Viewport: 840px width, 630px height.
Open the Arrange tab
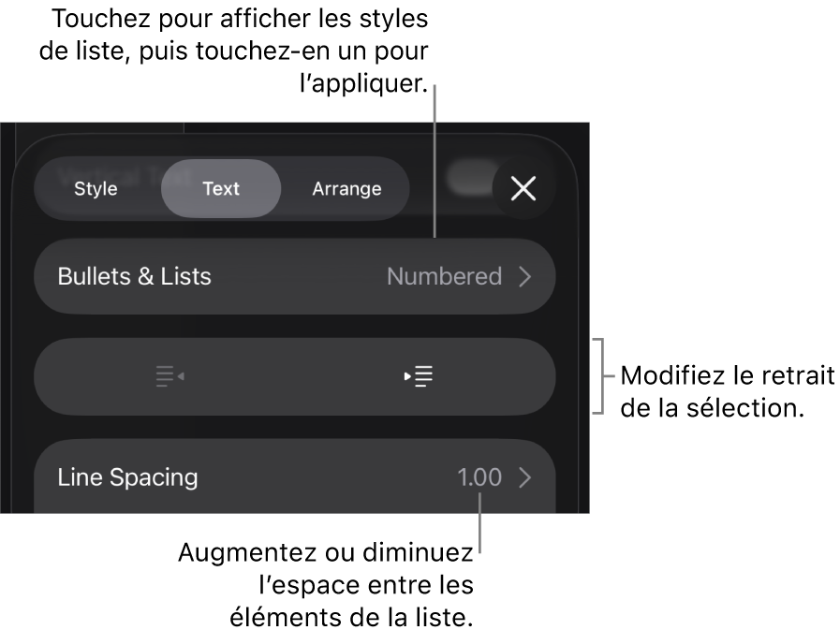click(x=346, y=188)
